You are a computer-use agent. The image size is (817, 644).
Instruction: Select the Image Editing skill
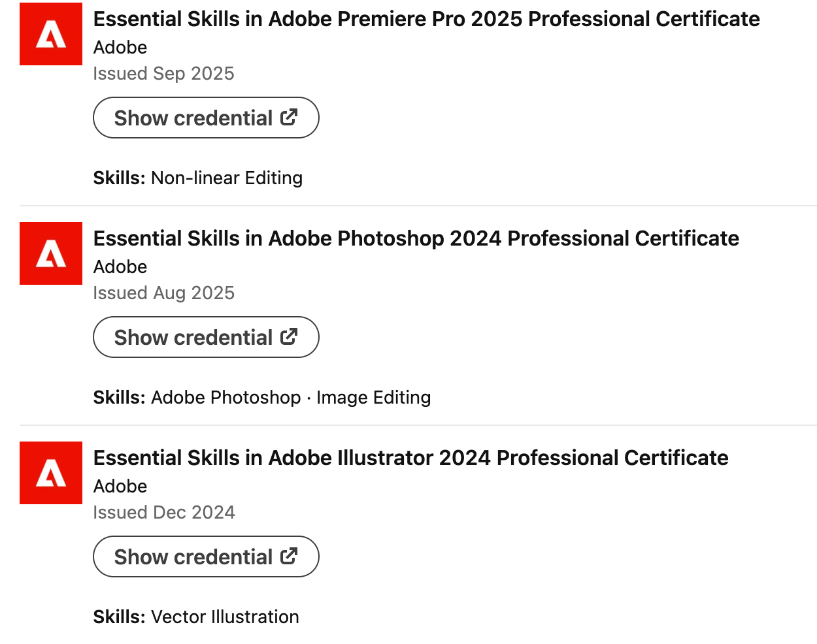click(x=373, y=397)
